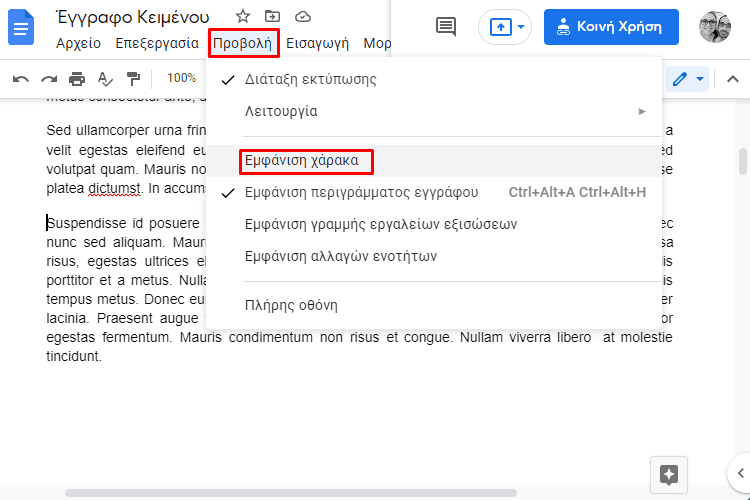Open the Επεξεργασία menu

point(157,44)
